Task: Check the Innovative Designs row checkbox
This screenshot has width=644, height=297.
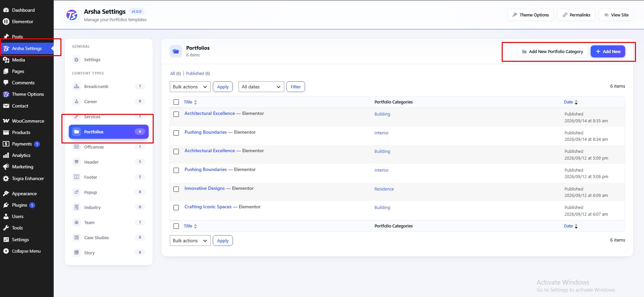Action: click(176, 189)
